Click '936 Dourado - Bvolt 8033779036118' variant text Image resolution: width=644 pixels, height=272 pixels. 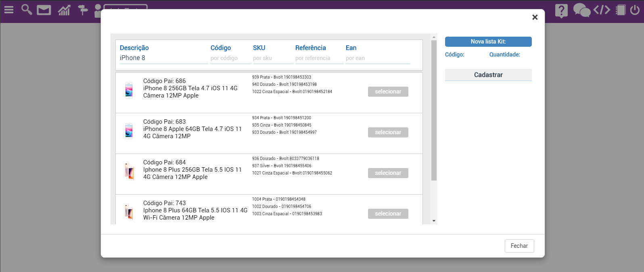pyautogui.click(x=286, y=158)
